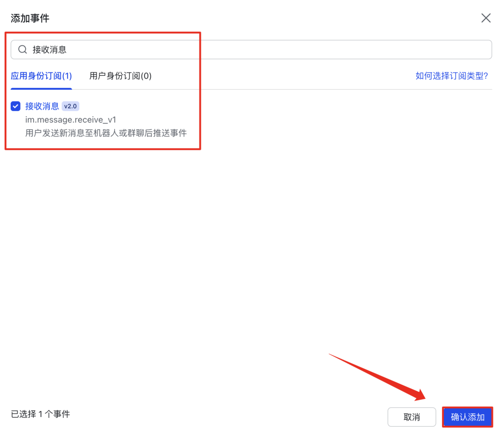Image resolution: width=504 pixels, height=438 pixels.
Task: Click the search magnifier icon
Action: pyautogui.click(x=22, y=49)
